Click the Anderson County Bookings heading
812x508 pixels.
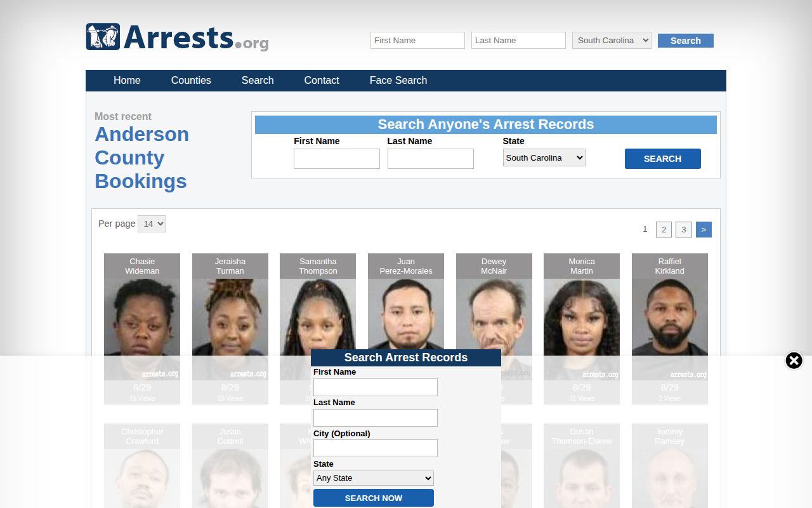pos(142,157)
